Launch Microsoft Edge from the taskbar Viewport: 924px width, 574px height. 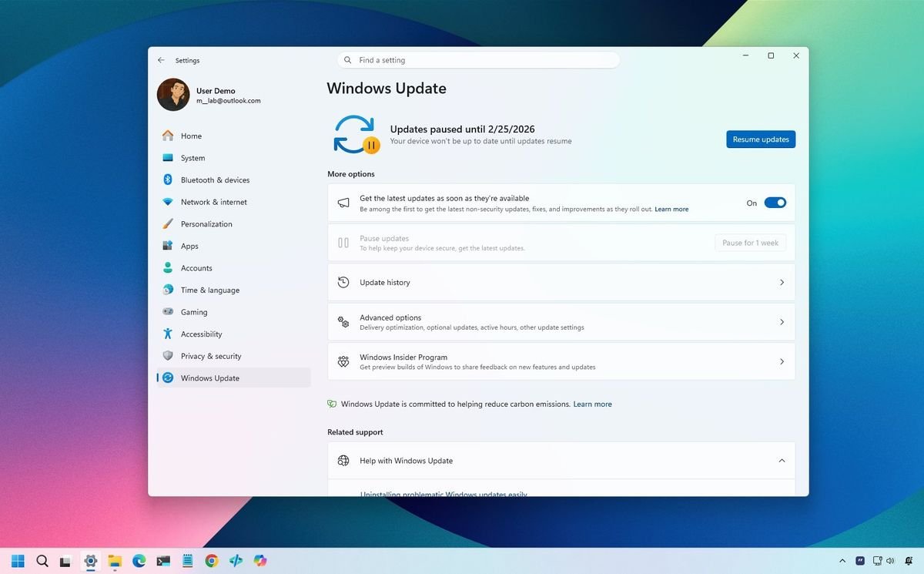pyautogui.click(x=139, y=561)
